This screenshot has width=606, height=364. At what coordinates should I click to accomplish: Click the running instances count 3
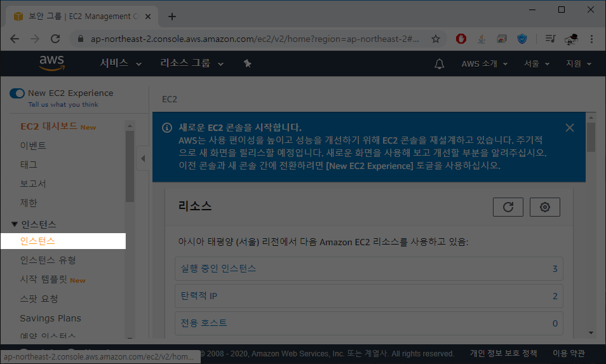click(x=555, y=269)
